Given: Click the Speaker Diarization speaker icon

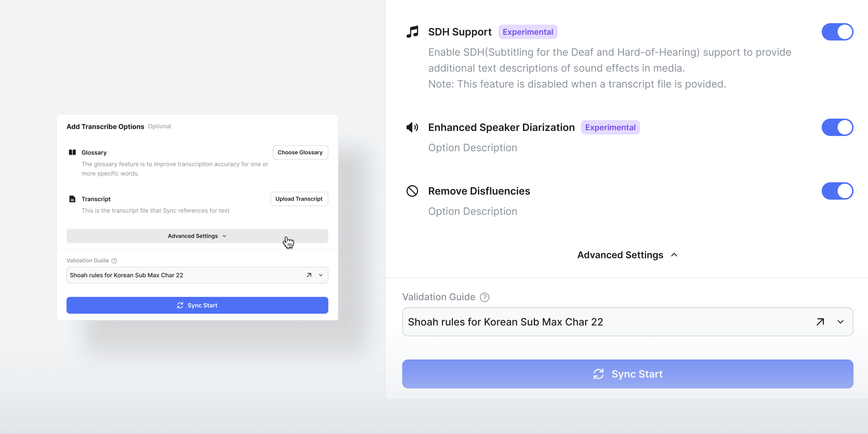Looking at the screenshot, I should 412,127.
